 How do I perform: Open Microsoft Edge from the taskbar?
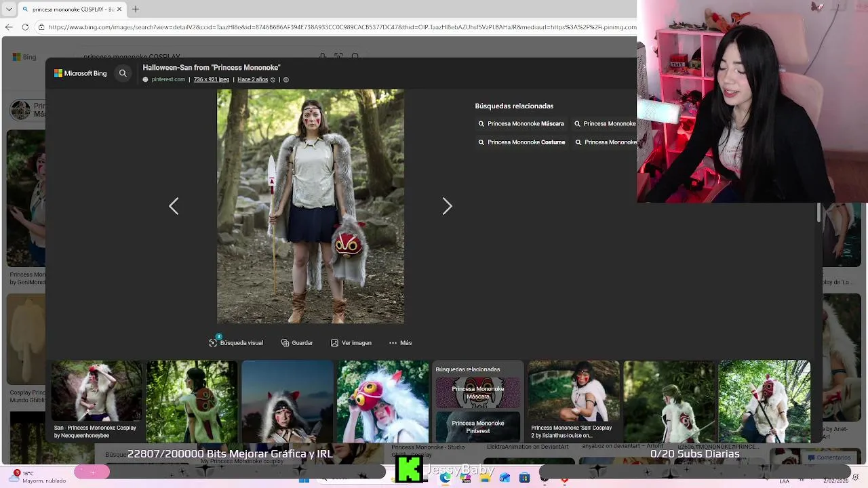click(x=446, y=478)
